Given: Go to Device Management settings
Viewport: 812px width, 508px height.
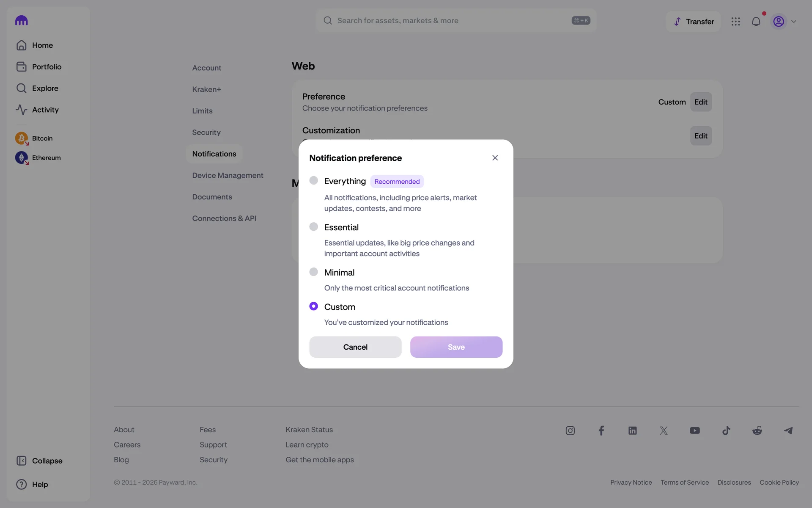Looking at the screenshot, I should point(228,175).
